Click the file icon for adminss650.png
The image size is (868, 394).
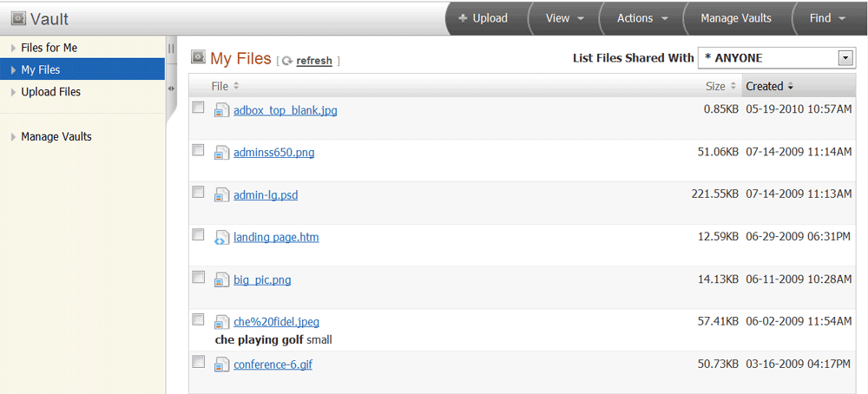tap(221, 153)
